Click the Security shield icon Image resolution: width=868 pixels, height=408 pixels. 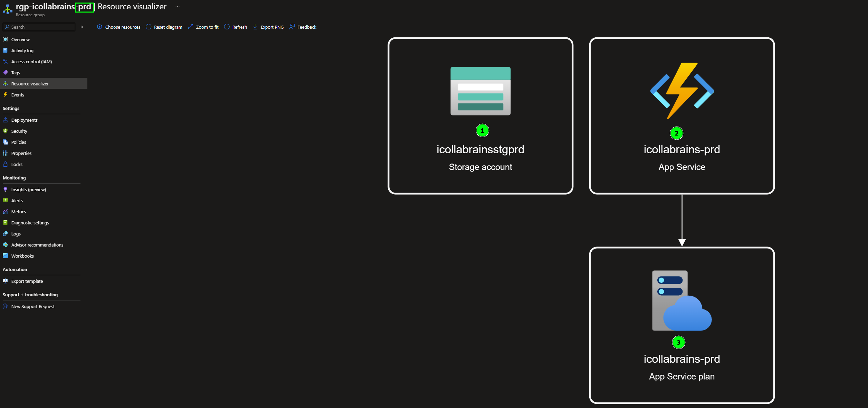pyautogui.click(x=5, y=131)
